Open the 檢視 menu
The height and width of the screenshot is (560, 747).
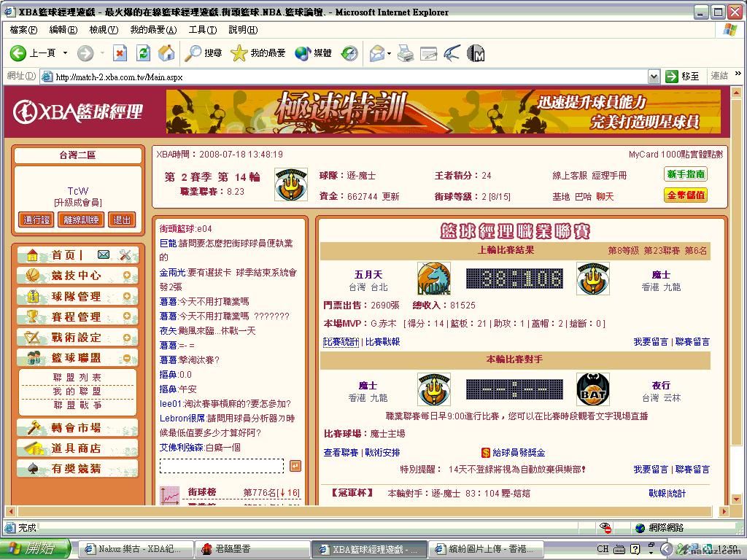tap(104, 30)
